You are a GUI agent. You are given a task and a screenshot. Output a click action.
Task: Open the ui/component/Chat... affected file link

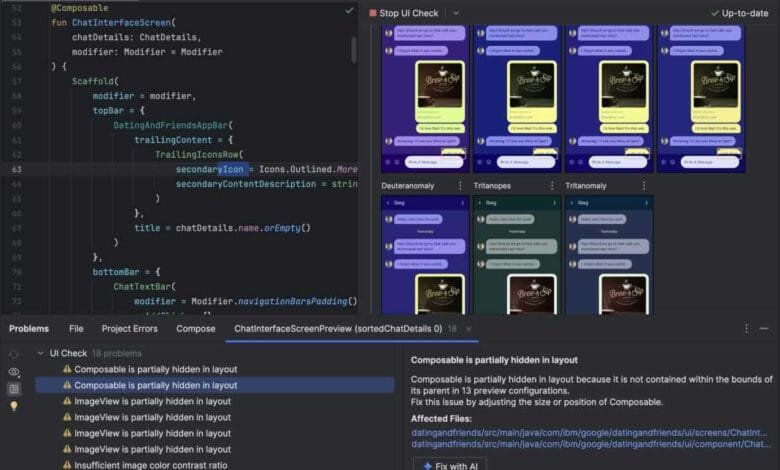click(590, 444)
